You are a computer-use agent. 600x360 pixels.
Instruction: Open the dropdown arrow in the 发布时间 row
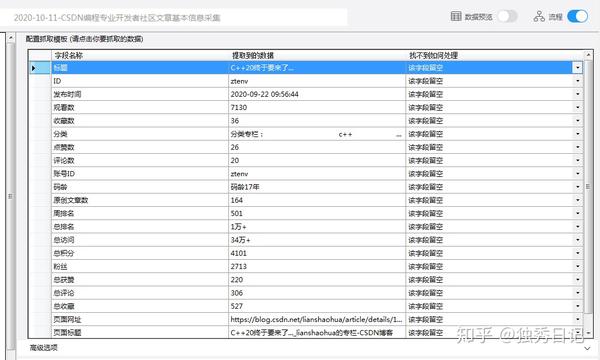pyautogui.click(x=577, y=94)
